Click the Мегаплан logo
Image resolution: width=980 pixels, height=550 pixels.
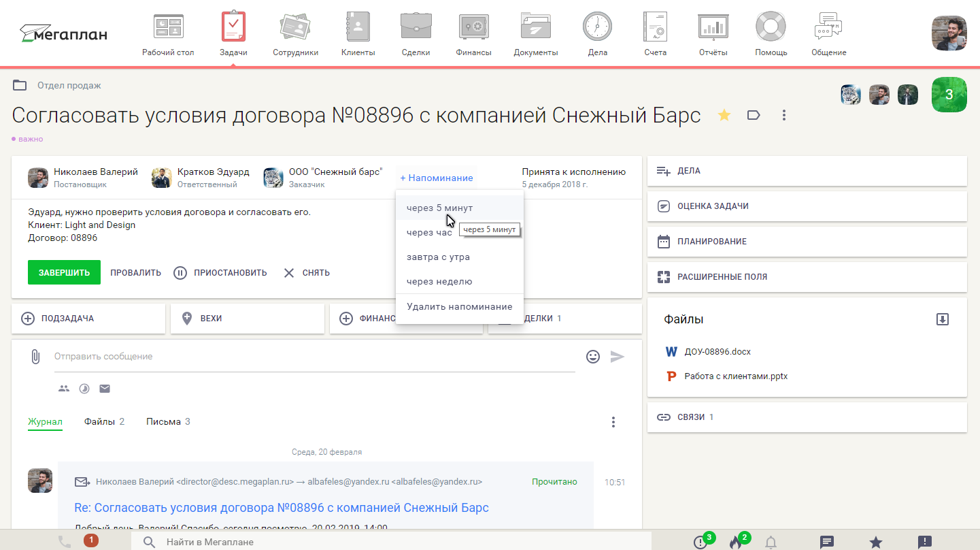63,33
